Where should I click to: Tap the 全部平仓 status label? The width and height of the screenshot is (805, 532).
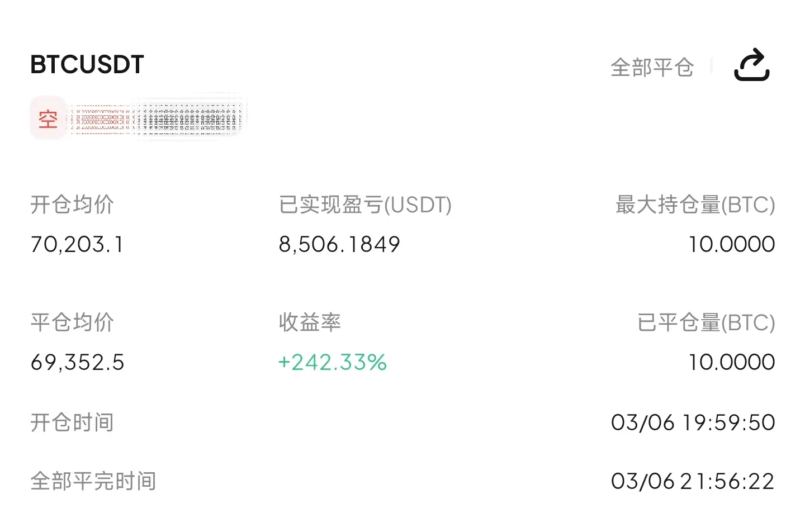(652, 68)
